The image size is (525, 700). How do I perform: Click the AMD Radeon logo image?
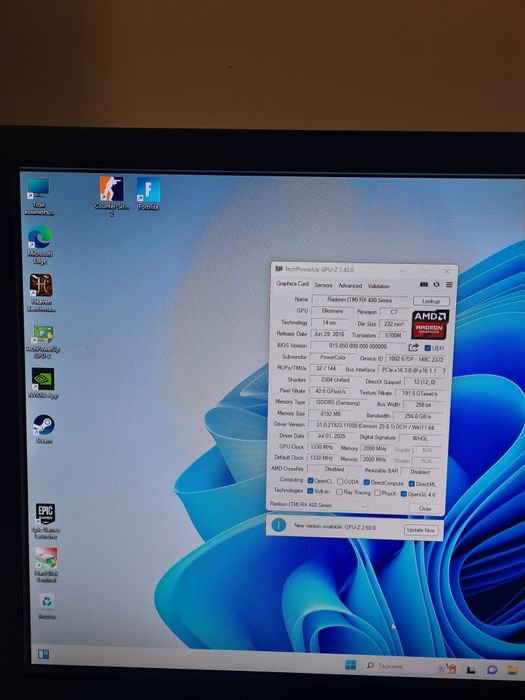[429, 325]
